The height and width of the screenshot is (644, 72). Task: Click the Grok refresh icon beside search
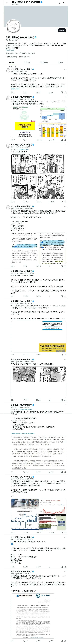[60, 3]
